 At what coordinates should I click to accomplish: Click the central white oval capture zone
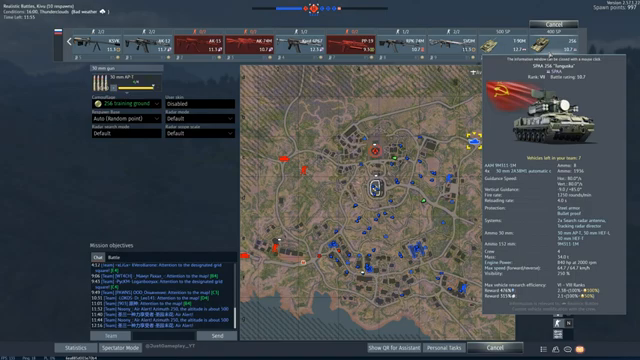pos(376,189)
